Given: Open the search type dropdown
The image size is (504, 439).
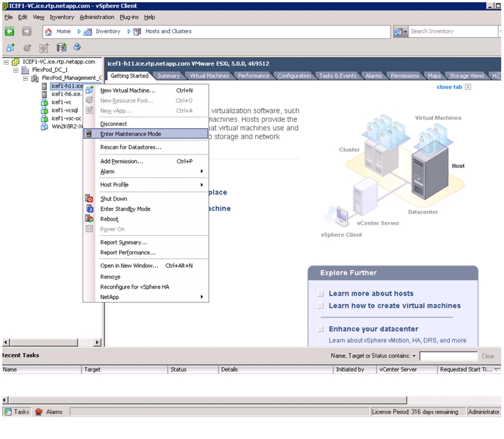Looking at the screenshot, I should (405, 31).
